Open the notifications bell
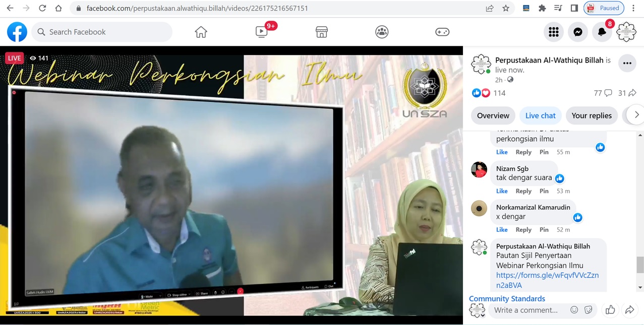 602,32
